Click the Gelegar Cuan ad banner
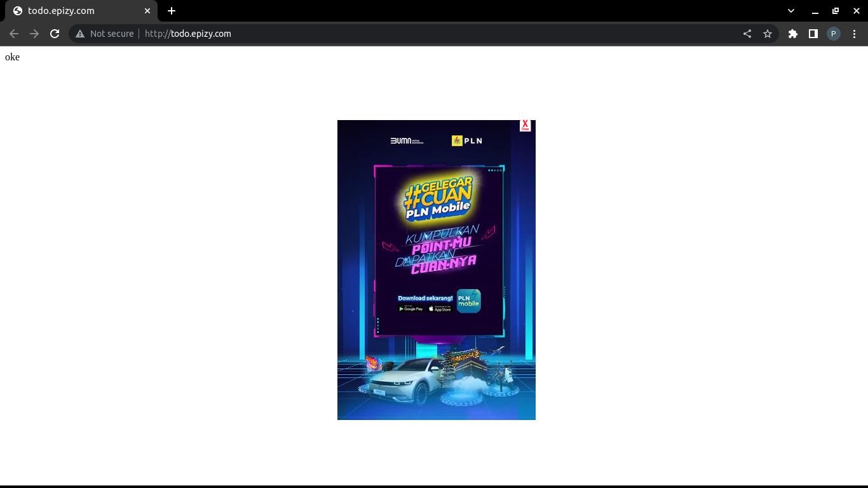This screenshot has width=868, height=488. tap(437, 270)
